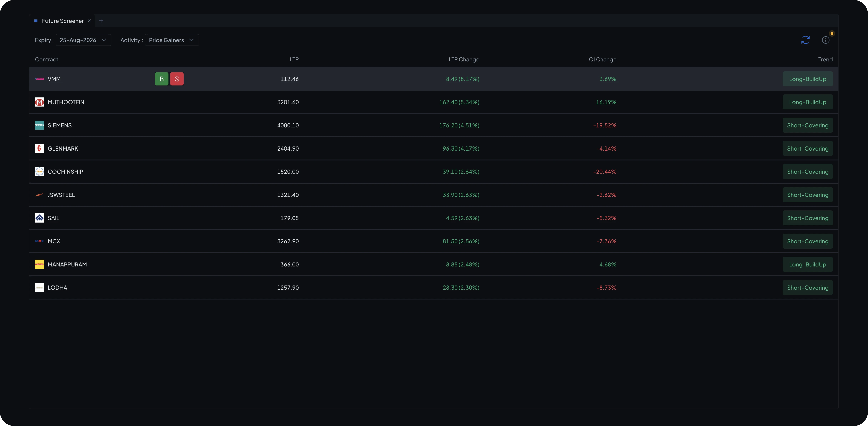Close the Future Screener tab
The height and width of the screenshot is (426, 868).
[89, 21]
